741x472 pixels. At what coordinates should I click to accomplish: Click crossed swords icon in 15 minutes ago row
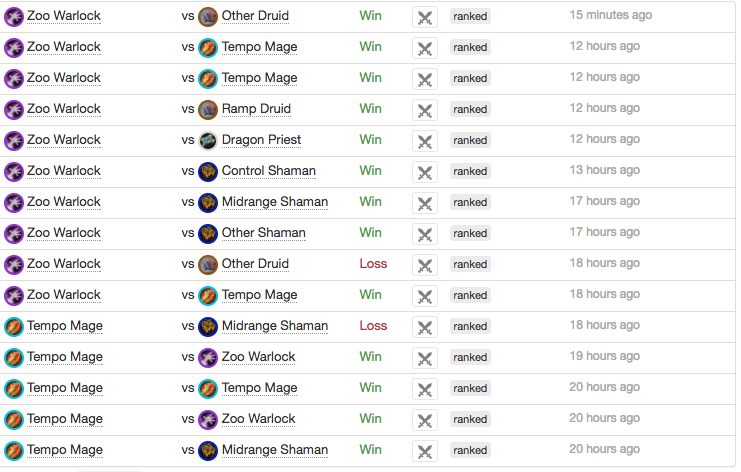(425, 17)
